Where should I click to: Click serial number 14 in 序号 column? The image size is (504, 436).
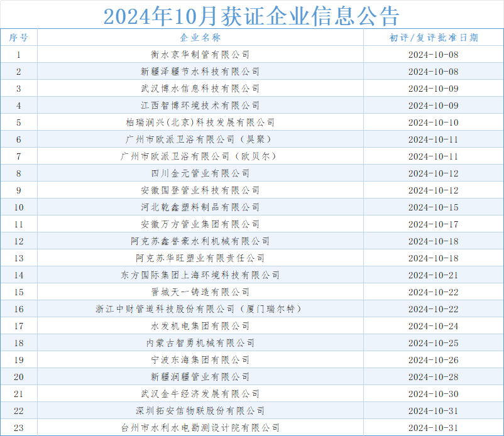tap(19, 275)
